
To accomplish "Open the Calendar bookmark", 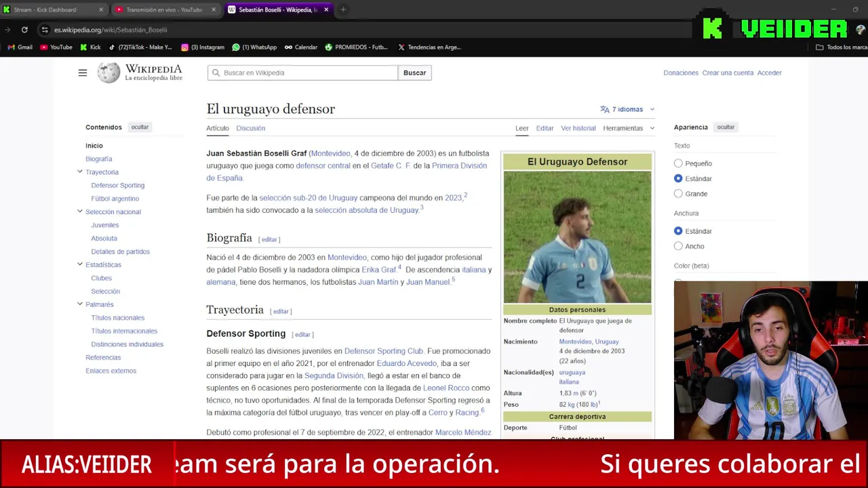I will click(x=301, y=47).
